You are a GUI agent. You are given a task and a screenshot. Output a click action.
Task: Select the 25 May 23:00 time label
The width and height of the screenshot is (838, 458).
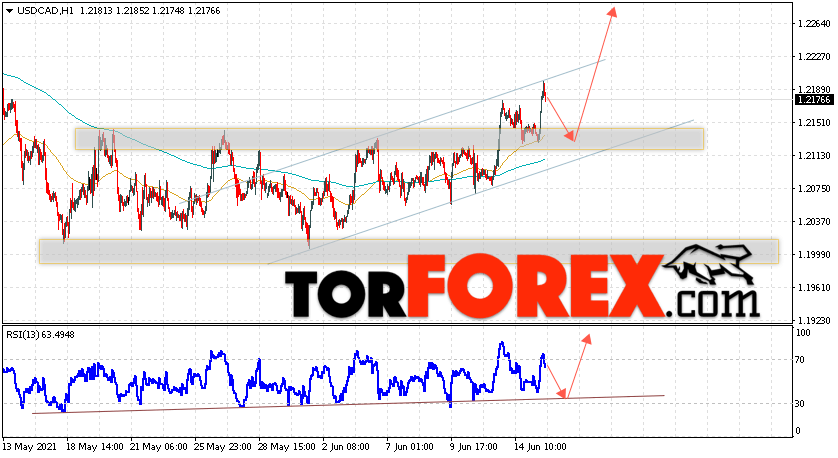point(223,447)
